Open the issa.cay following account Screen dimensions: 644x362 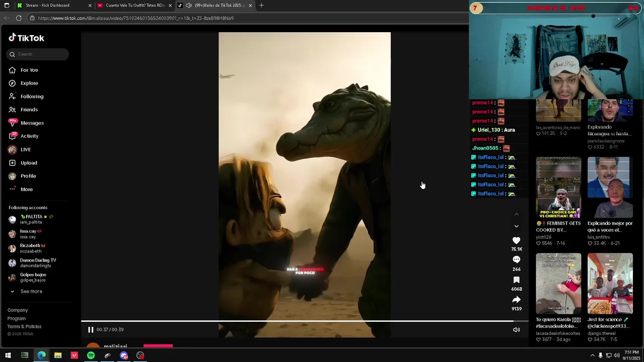25,234
